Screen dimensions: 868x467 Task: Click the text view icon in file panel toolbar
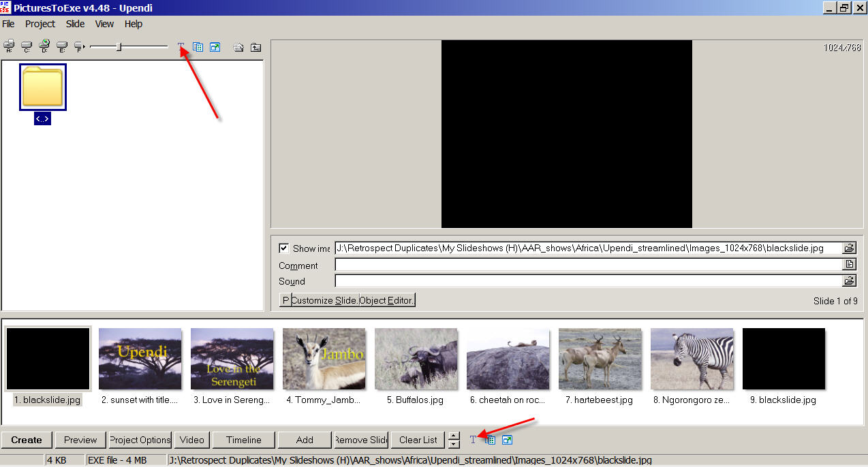coord(181,47)
